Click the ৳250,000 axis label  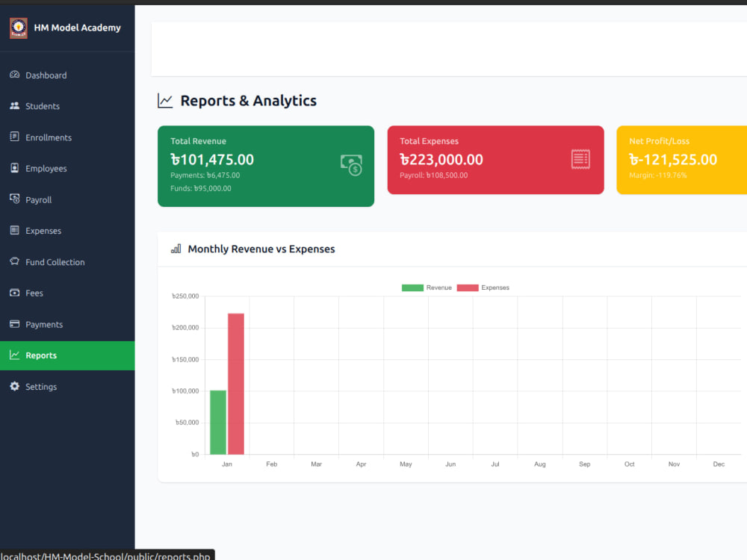click(185, 296)
